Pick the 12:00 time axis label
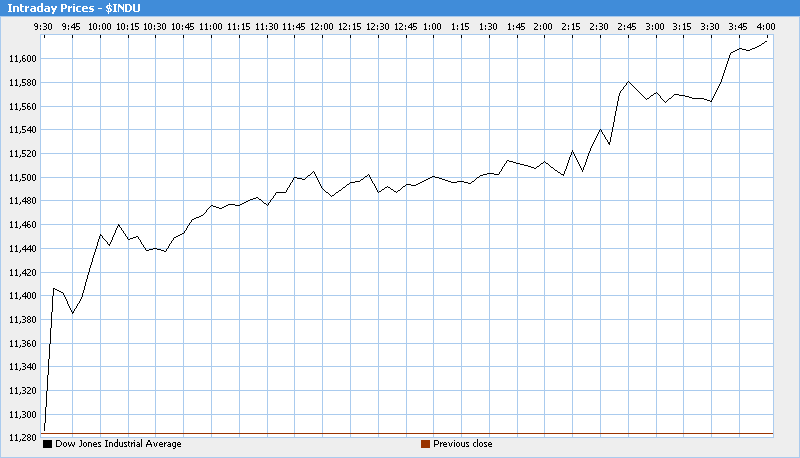This screenshot has height=458, width=800. tap(321, 26)
